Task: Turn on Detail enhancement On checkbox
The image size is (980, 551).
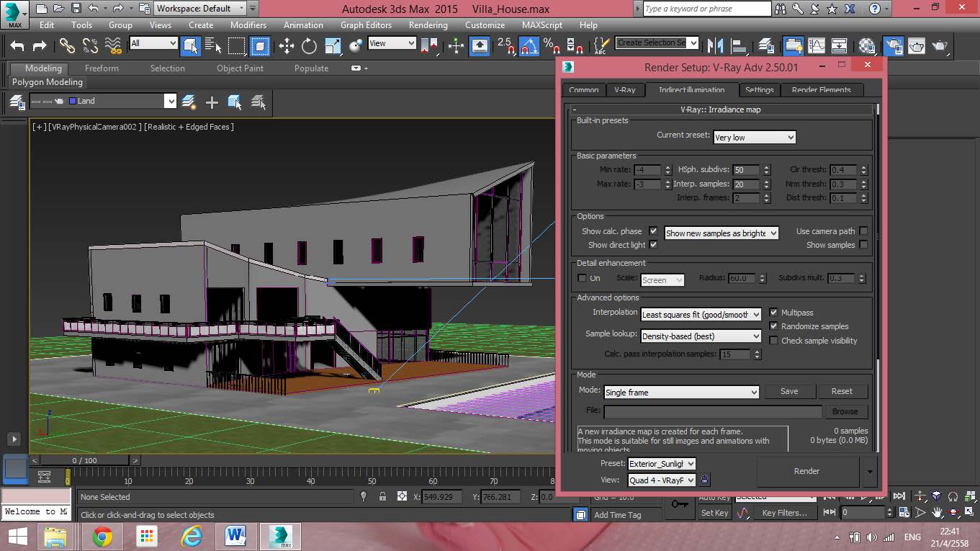Action: pyautogui.click(x=583, y=278)
